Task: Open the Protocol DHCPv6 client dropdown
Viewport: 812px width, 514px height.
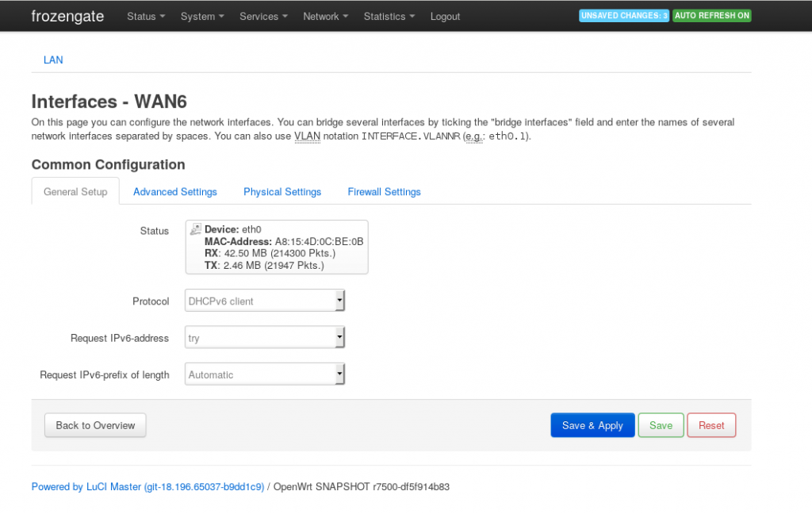Action: (265, 301)
